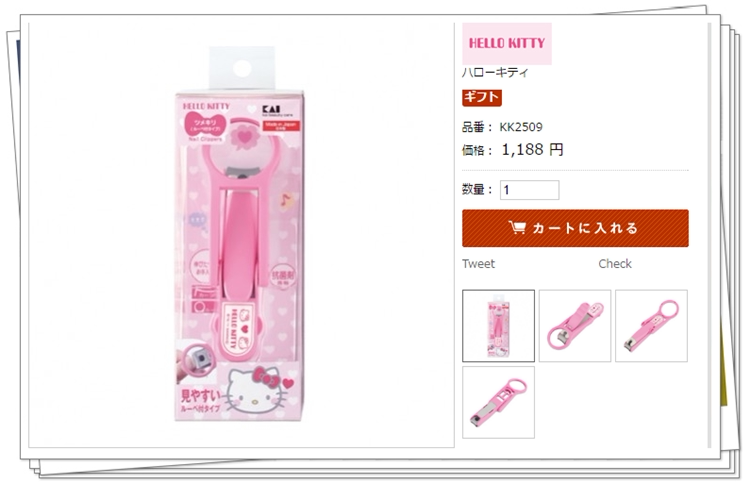Click the red Made in Japan label
The image size is (750, 483).
click(280, 126)
